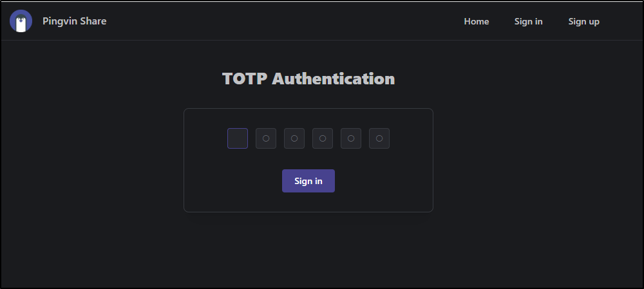Click empty card area right of digit boxes

coord(411,138)
